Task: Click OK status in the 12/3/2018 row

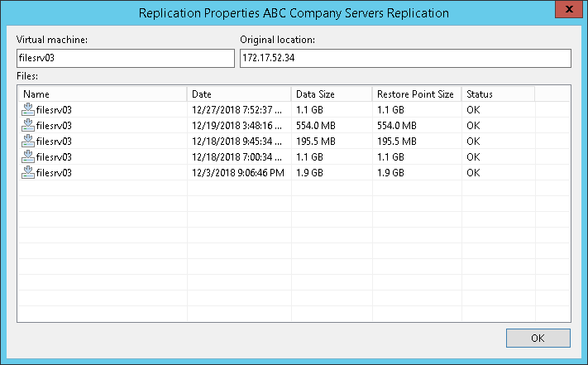Action: (x=473, y=173)
